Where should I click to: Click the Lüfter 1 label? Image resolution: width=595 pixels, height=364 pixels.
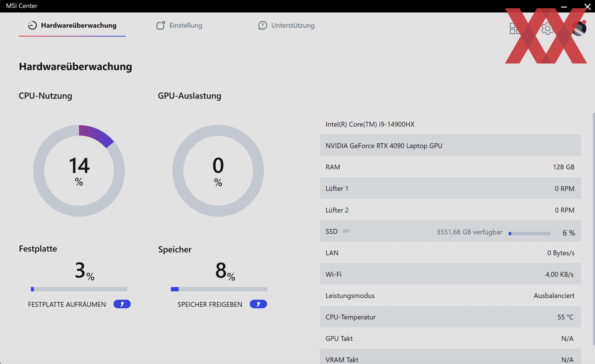pyautogui.click(x=337, y=189)
